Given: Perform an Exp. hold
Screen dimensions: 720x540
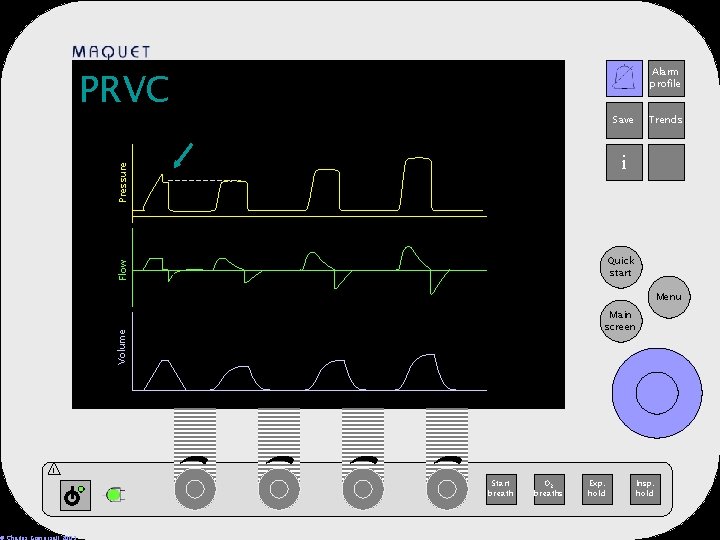Looking at the screenshot, I should coord(596,489).
